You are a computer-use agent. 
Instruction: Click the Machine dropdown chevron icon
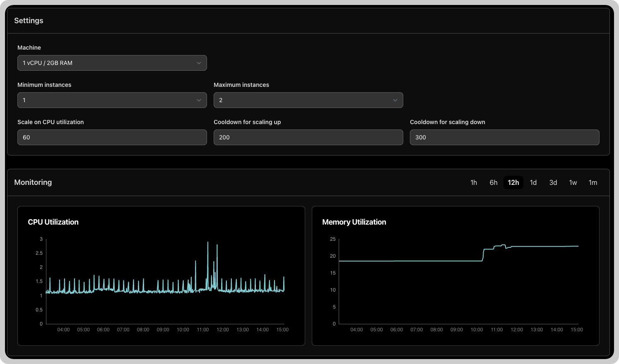[x=199, y=63]
